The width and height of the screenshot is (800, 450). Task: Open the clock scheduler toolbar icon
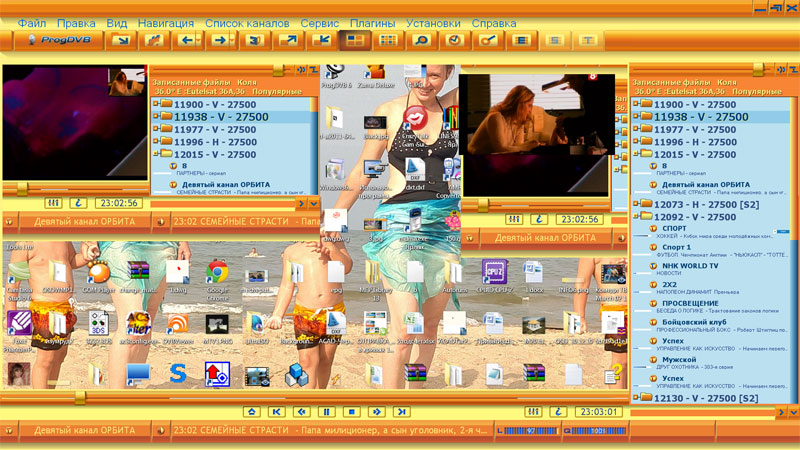point(455,40)
